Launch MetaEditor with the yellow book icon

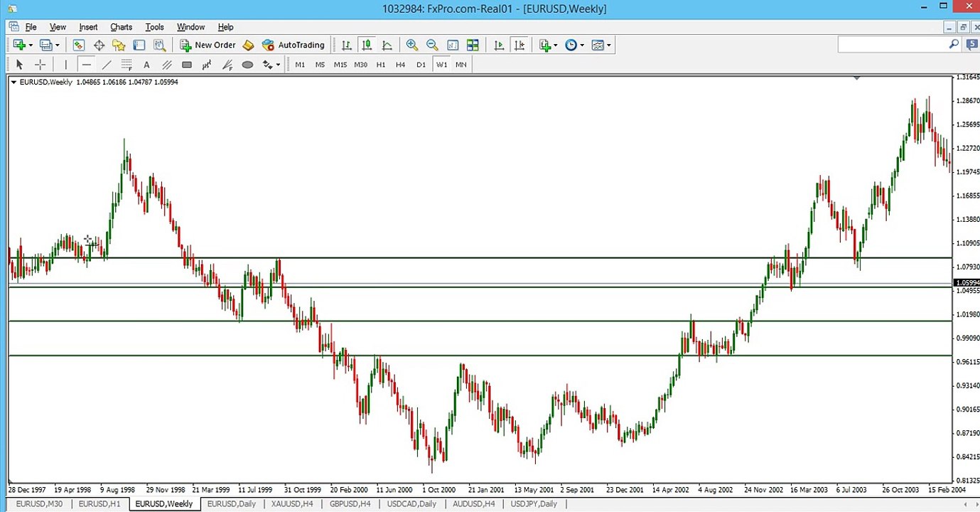point(248,45)
